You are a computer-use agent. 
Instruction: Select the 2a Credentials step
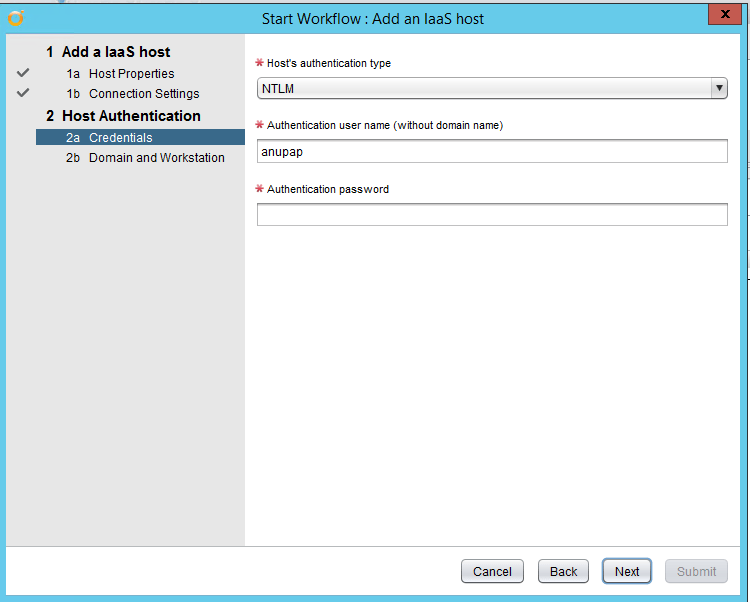[120, 138]
